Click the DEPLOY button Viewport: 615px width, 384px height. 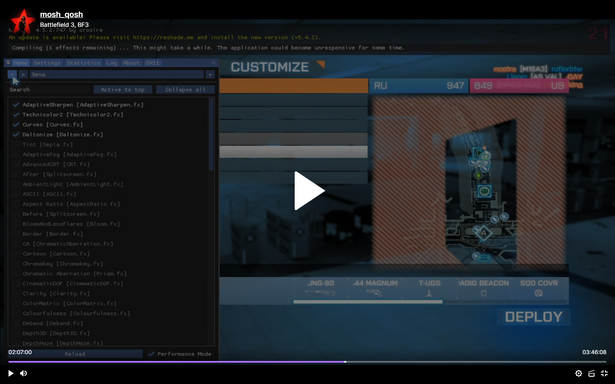[x=533, y=317]
